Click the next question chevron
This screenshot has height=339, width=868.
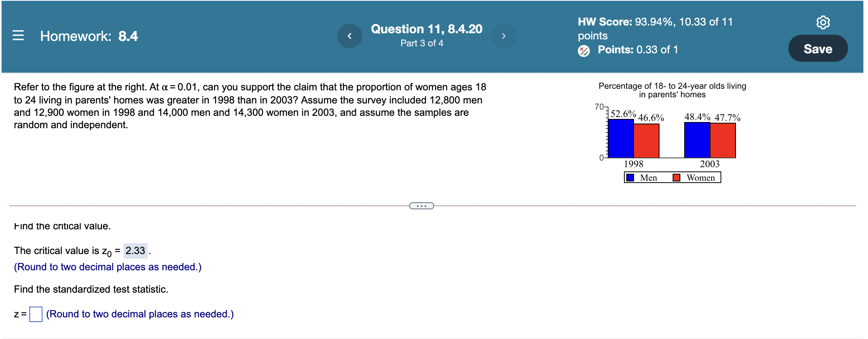[x=504, y=36]
